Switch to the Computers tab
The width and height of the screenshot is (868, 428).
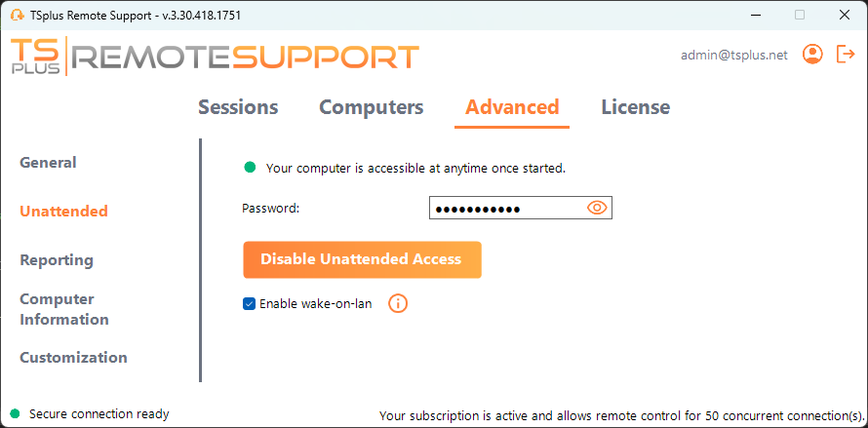(x=372, y=107)
